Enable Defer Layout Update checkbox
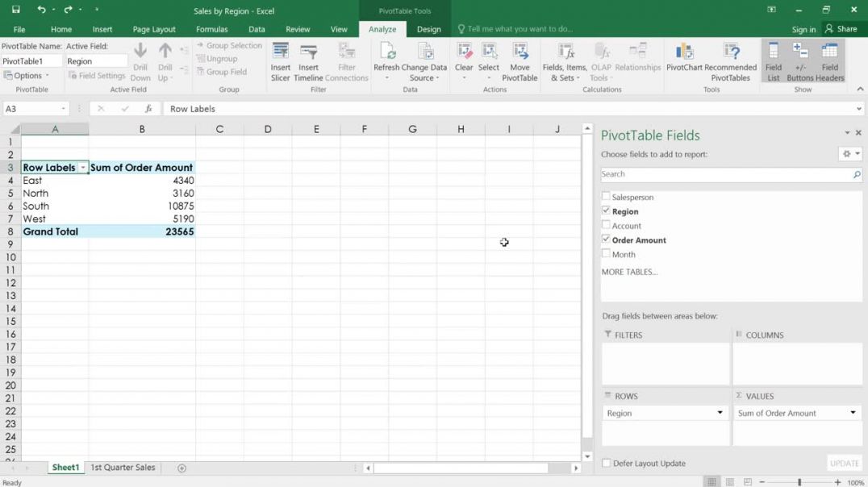The image size is (868, 487). pyautogui.click(x=606, y=463)
